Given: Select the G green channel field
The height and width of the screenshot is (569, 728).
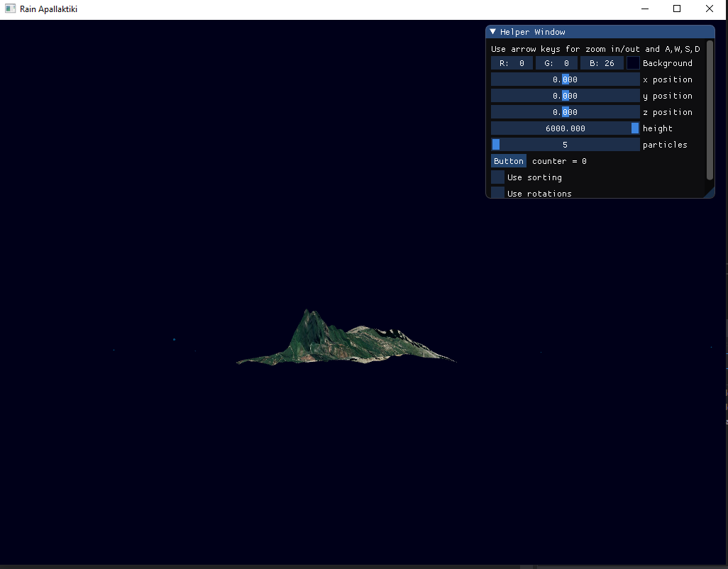Looking at the screenshot, I should (556, 62).
